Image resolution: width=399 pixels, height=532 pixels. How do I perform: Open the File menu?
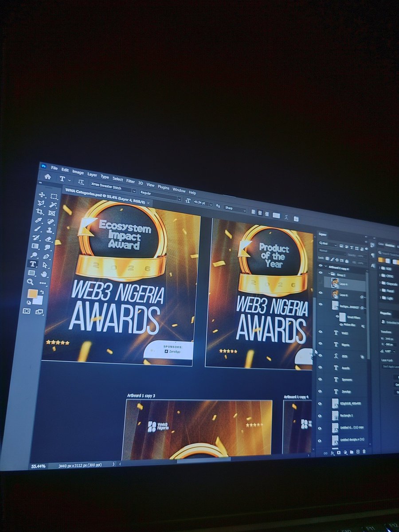[x=54, y=168]
